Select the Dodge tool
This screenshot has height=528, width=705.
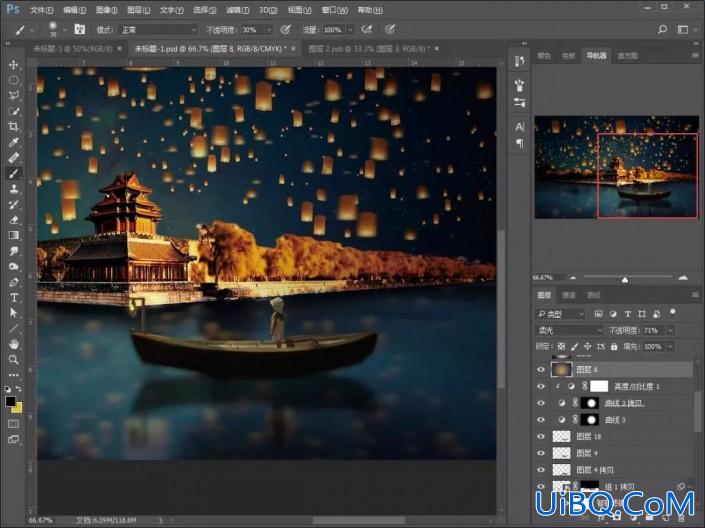tap(13, 266)
